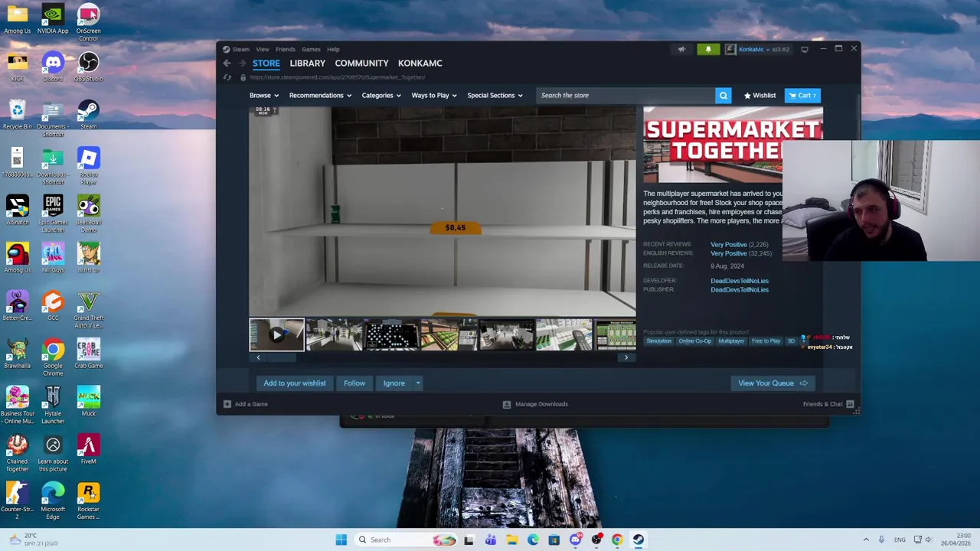Expand the Browse store dropdown

pyautogui.click(x=263, y=96)
